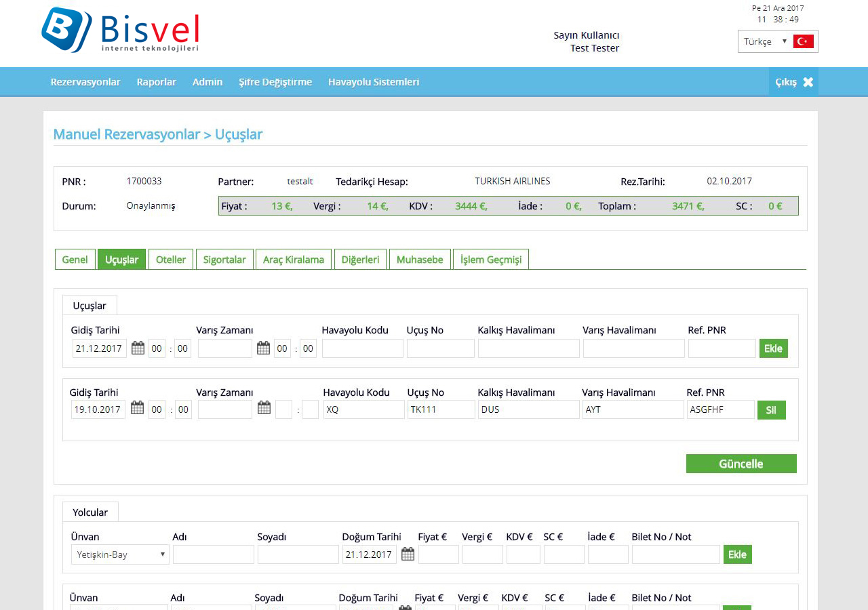868x610 pixels.
Task: Click Sil to delete the TK111 flight
Action: (x=771, y=410)
